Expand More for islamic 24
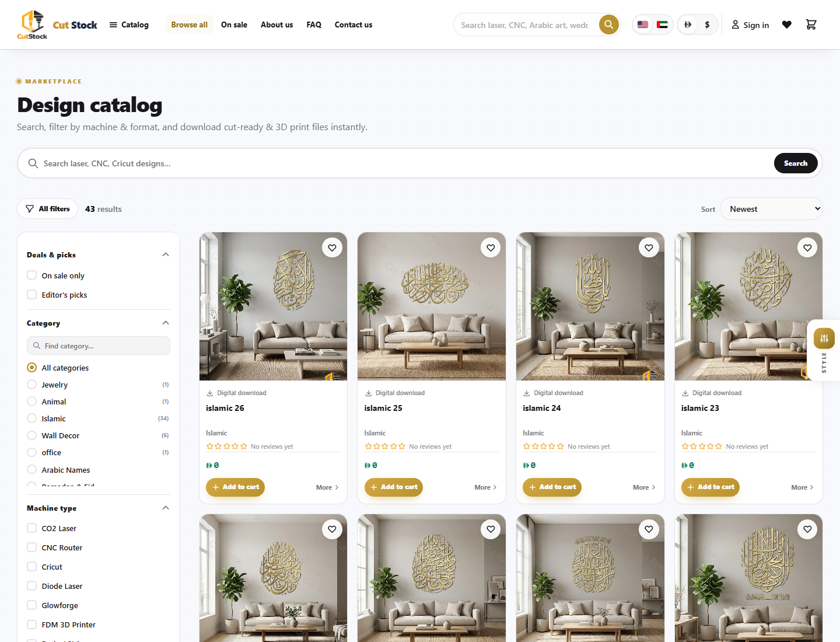840x642 pixels. (x=644, y=487)
